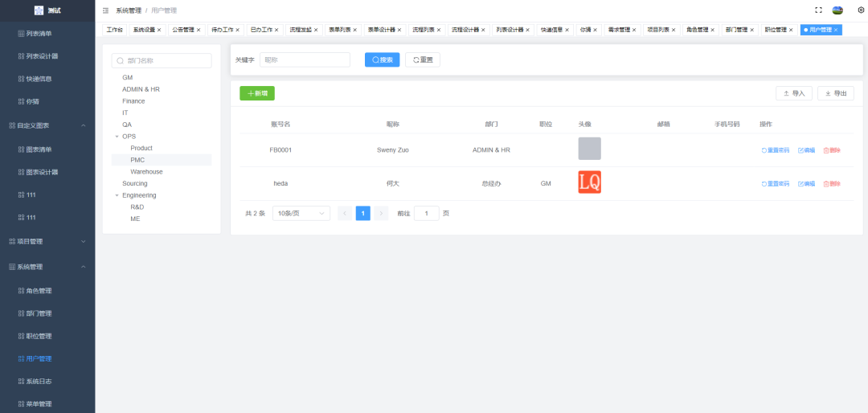868x413 pixels.
Task: Collapse the Engineering department tree node
Action: point(117,195)
